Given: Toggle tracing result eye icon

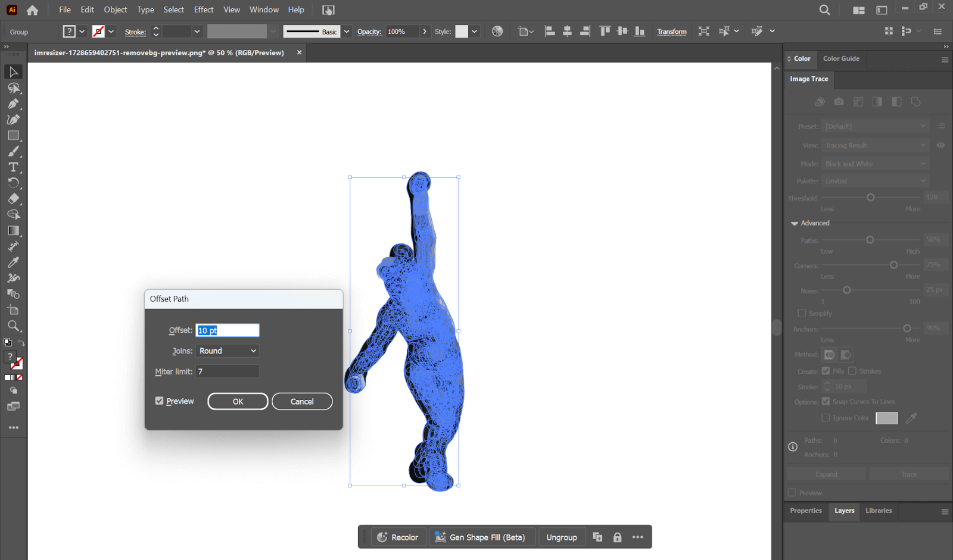Looking at the screenshot, I should [x=941, y=145].
